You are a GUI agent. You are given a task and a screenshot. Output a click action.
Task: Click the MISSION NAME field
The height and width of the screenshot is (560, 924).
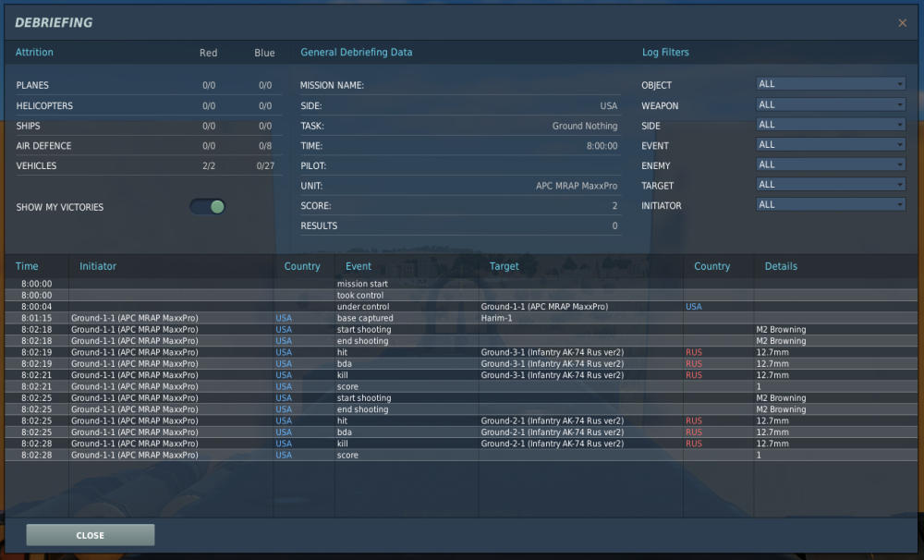[x=459, y=85]
